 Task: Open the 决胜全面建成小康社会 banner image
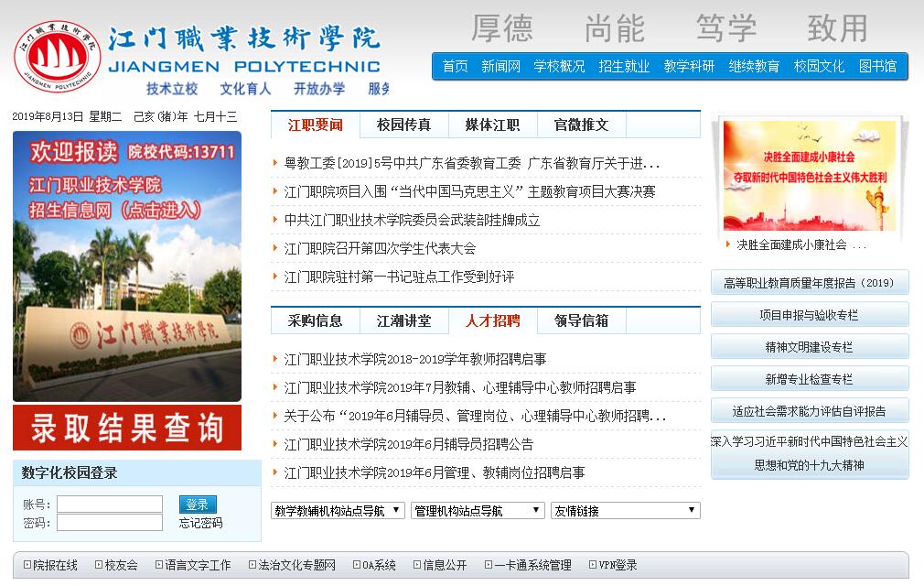coord(810,176)
